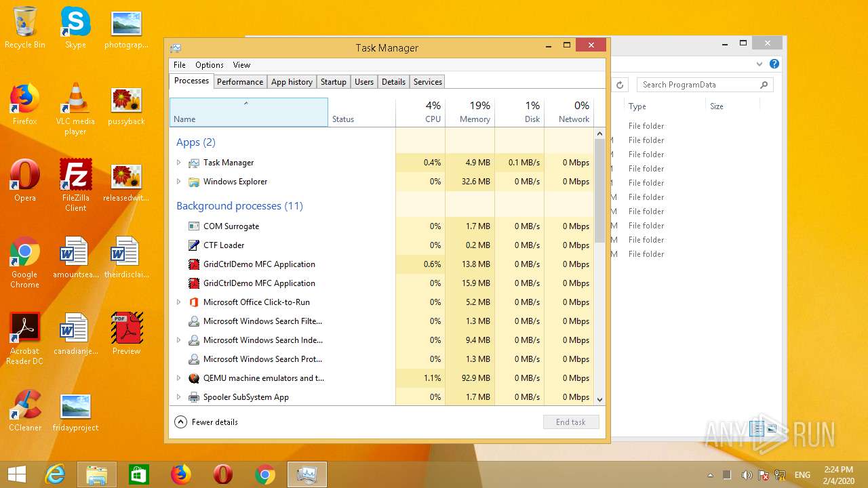Open the View menu
Viewport: 868px width, 488px height.
click(x=242, y=65)
